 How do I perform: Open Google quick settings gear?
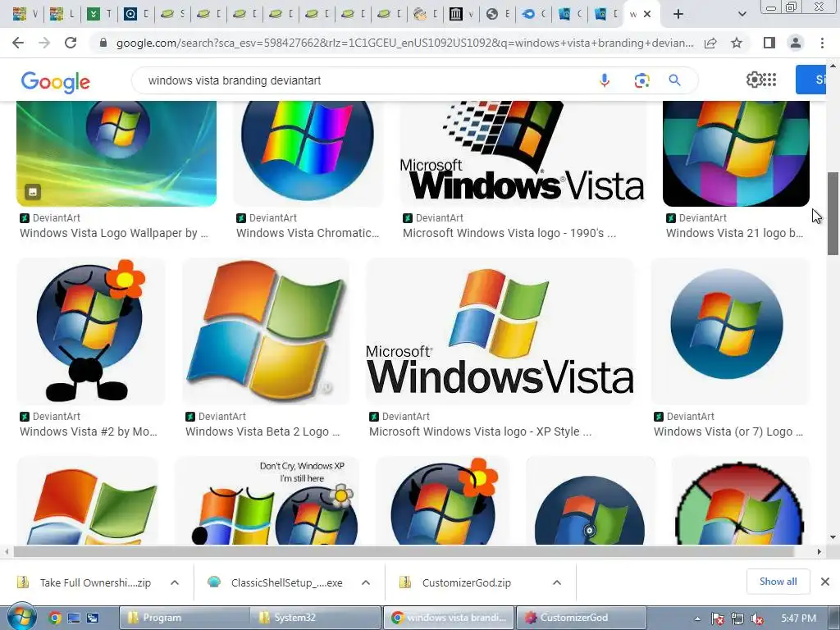[754, 80]
